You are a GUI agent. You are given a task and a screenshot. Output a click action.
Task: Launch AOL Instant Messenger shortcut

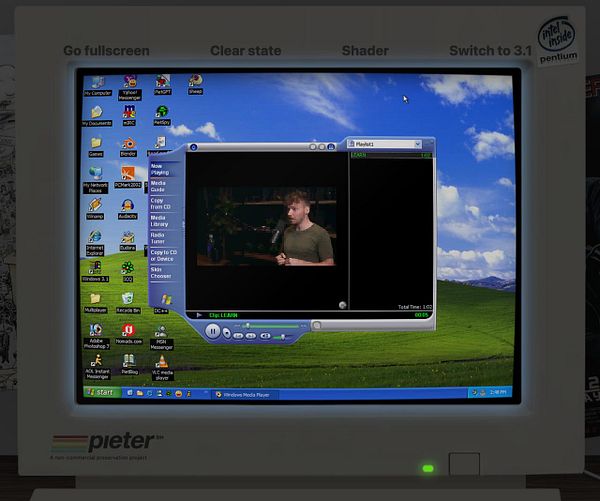point(97,367)
